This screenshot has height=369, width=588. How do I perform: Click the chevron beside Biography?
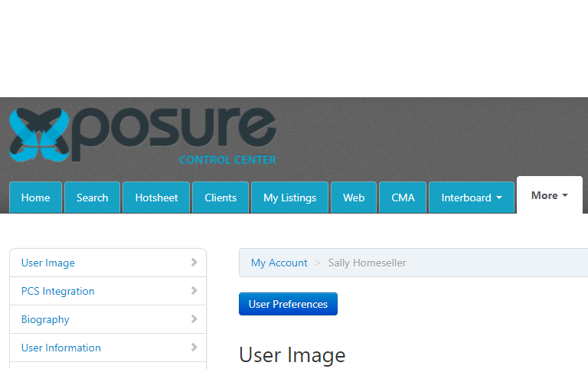pos(194,319)
